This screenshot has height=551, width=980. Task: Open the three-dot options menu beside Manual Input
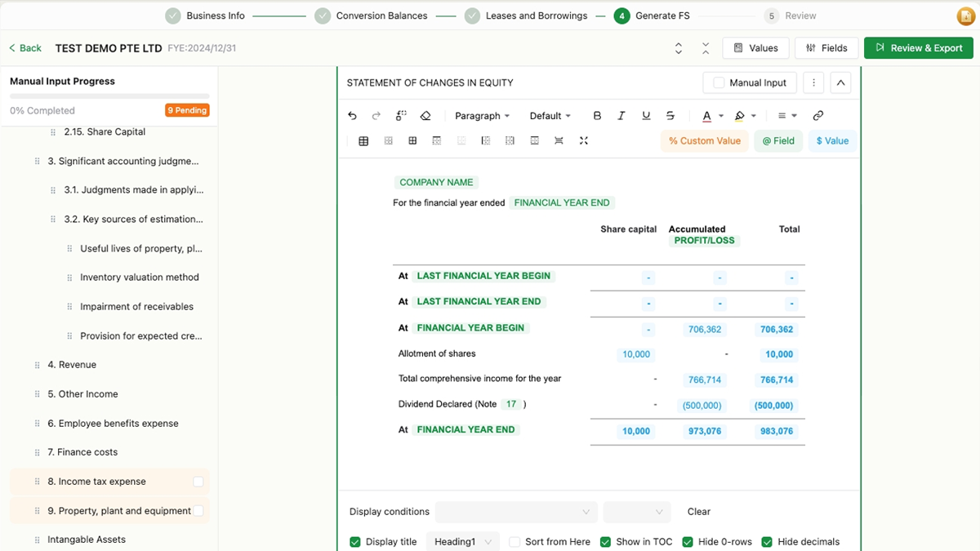click(x=813, y=82)
